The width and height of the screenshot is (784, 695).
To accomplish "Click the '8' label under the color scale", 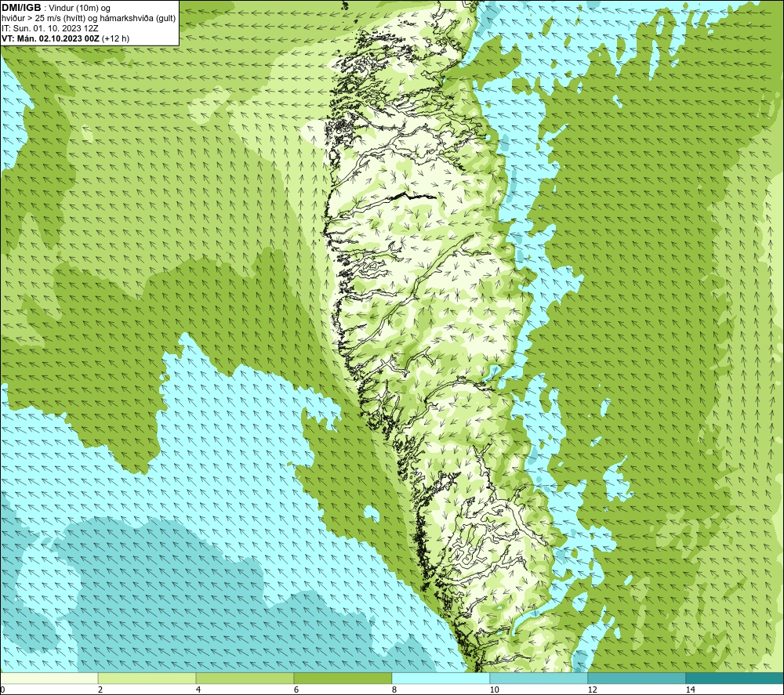I will (394, 690).
